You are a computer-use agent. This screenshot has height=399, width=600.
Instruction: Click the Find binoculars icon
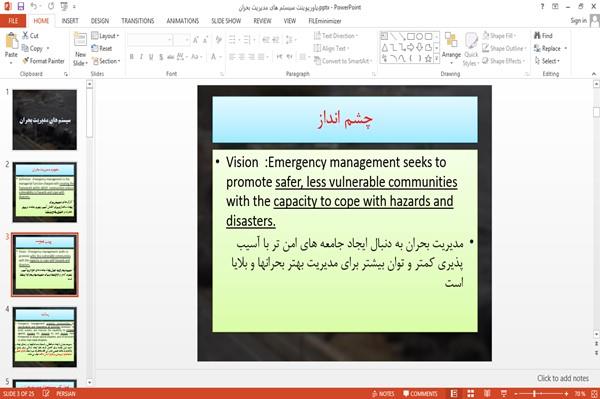pos(537,36)
